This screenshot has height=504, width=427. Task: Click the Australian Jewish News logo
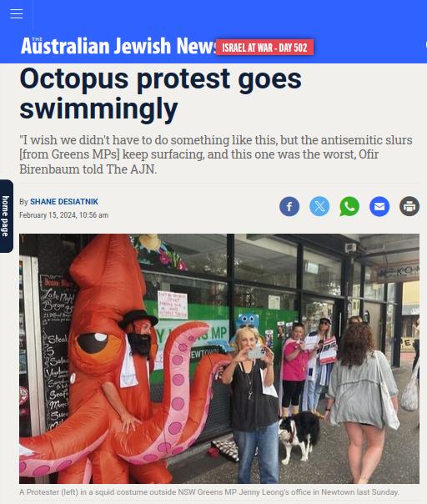(x=119, y=46)
